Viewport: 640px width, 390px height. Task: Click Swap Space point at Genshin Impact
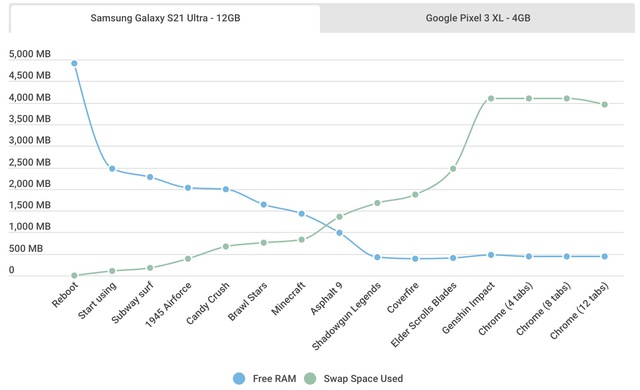tap(491, 98)
